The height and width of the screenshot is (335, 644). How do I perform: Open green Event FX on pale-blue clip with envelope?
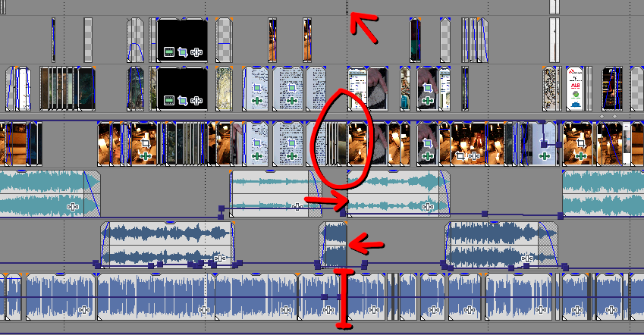click(x=545, y=156)
